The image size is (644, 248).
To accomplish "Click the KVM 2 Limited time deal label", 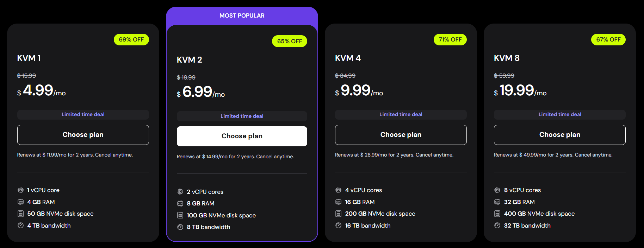I will tap(242, 116).
